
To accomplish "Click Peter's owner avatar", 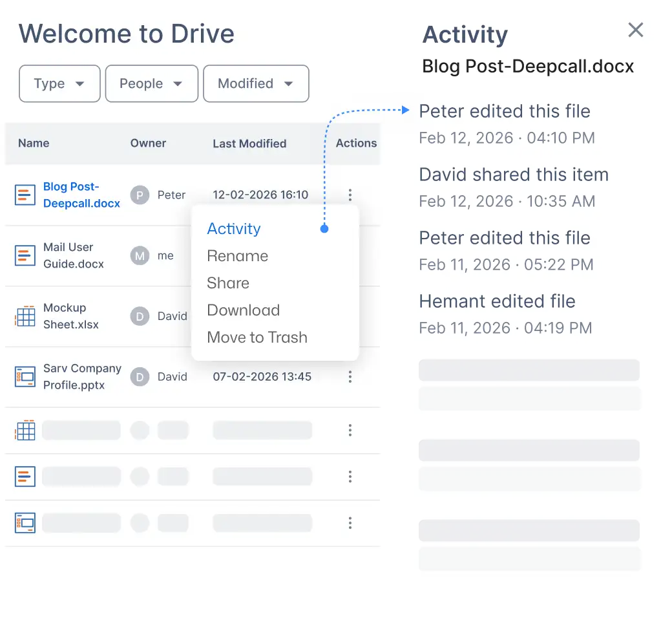I will (140, 195).
